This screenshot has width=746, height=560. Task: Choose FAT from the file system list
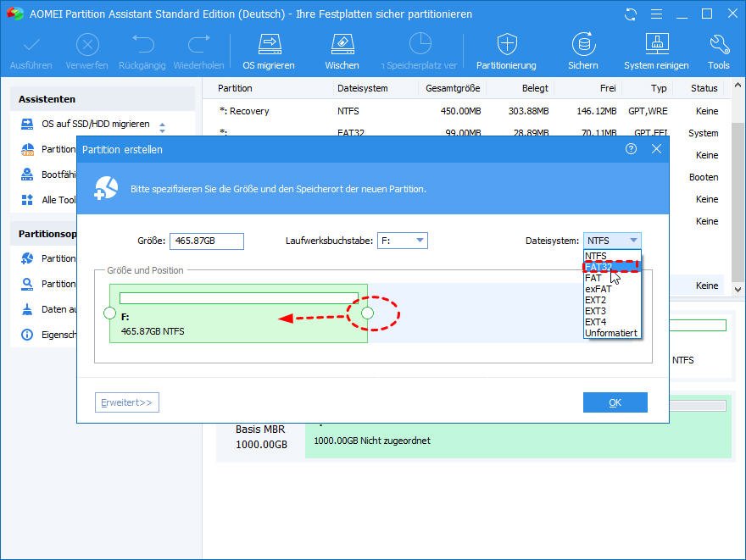[612, 278]
